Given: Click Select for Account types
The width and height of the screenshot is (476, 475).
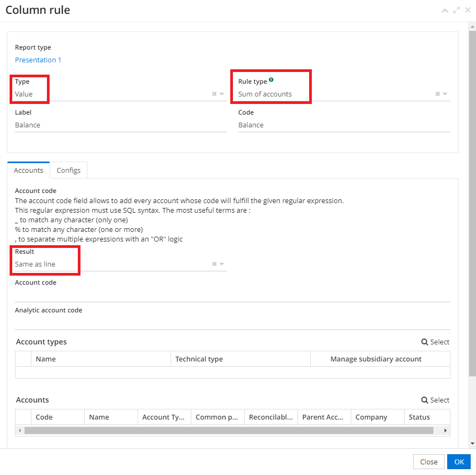Looking at the screenshot, I should (435, 342).
